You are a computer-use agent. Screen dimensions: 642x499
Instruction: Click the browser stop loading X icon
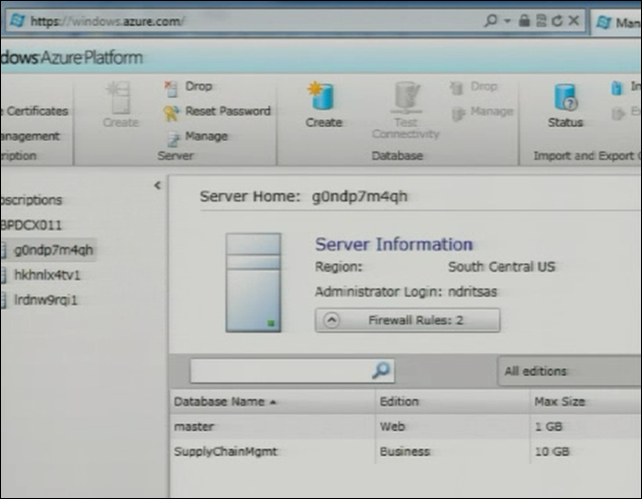coord(574,20)
